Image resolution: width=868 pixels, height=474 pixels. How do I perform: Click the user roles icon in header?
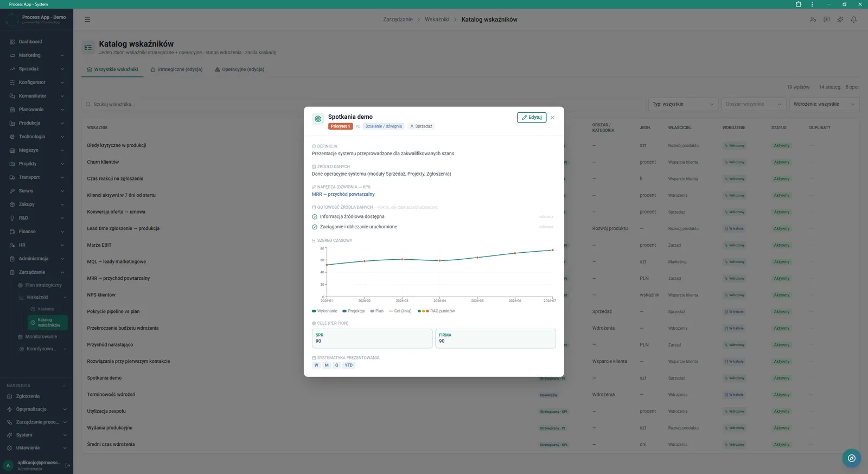(x=813, y=20)
